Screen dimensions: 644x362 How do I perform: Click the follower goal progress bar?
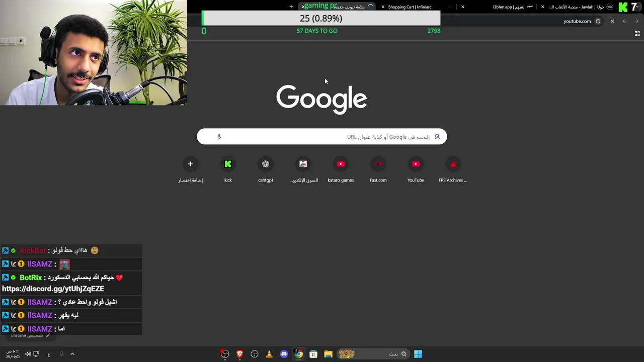coord(321,19)
